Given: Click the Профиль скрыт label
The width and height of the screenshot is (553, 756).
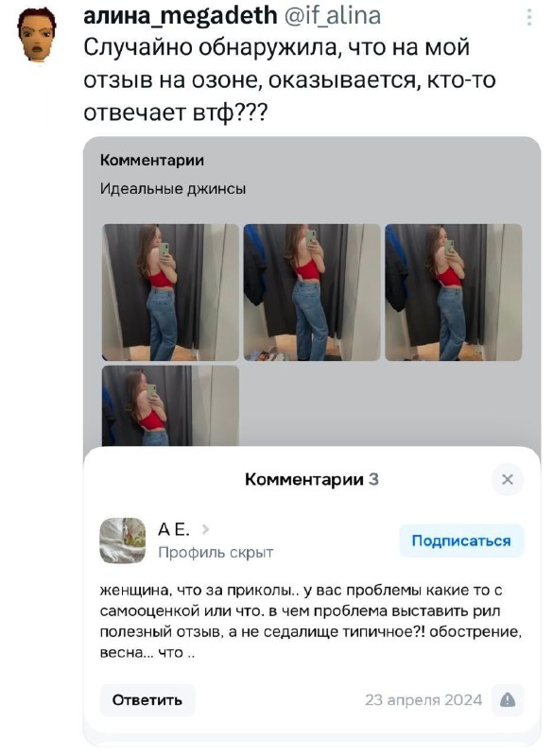Looking at the screenshot, I should click(x=216, y=552).
